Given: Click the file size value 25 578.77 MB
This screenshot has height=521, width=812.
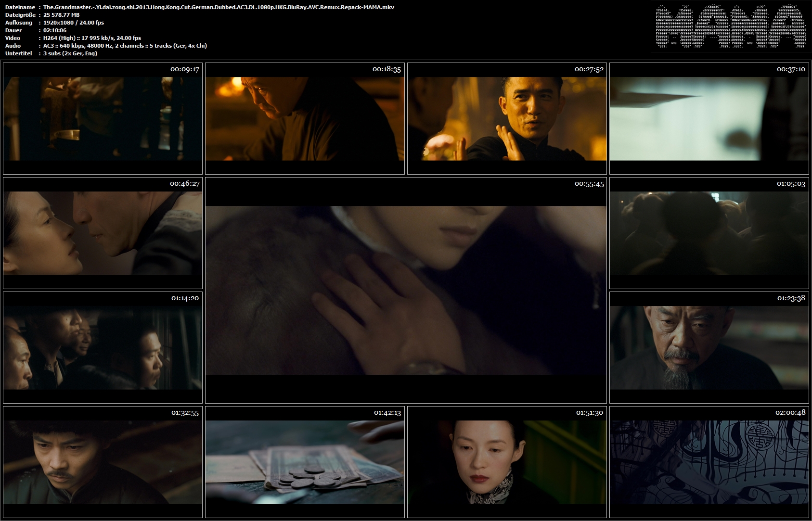Looking at the screenshot, I should pyautogui.click(x=61, y=15).
